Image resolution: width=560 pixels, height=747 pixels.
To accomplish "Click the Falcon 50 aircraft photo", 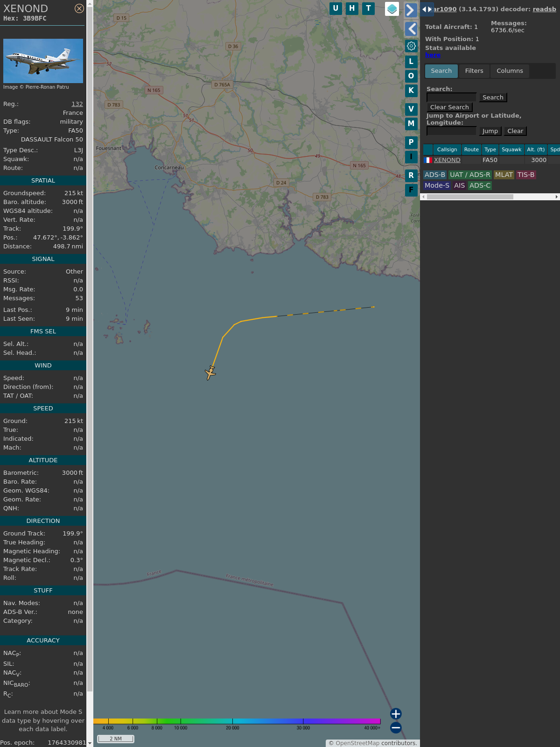I will 43,61.
